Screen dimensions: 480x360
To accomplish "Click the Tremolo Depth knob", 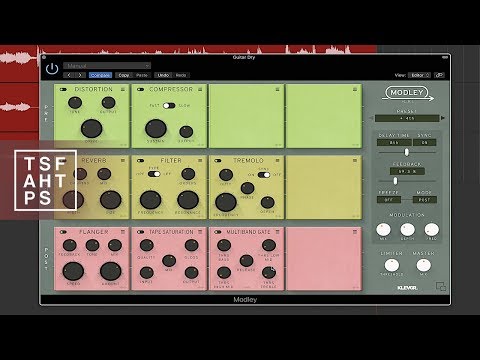I will 267,202.
